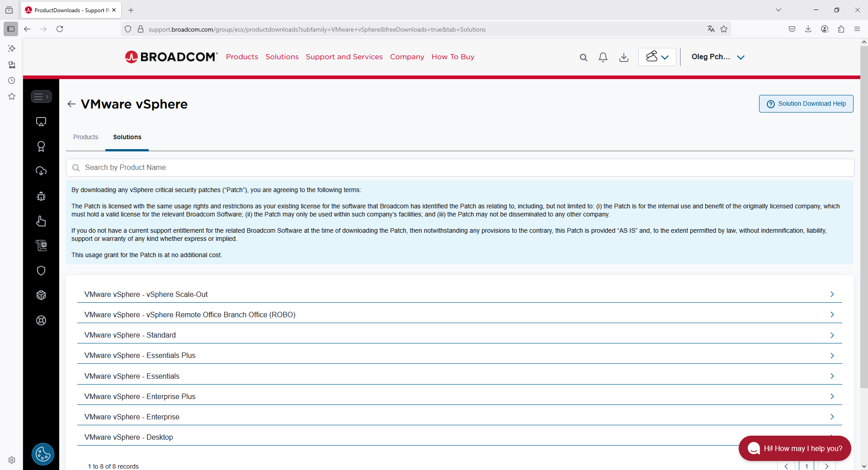Screen dimensions: 868x470
Task: Go to the next records page arrow
Action: point(827,466)
